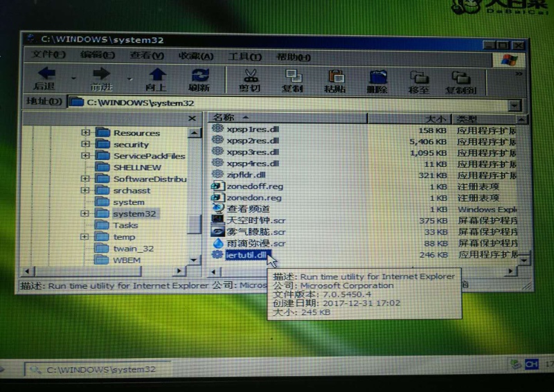This screenshot has height=392, width=554.
Task: Select the system folder in tree
Action: [129, 202]
